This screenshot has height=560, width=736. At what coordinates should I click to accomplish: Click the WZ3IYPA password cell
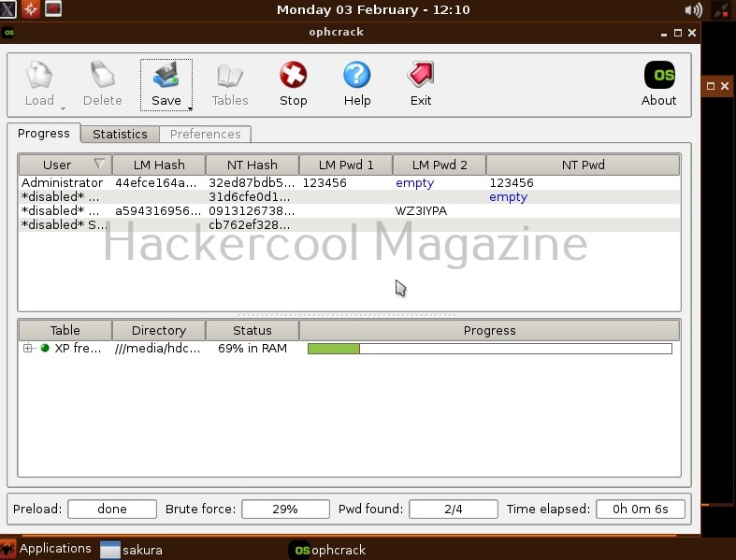(x=421, y=210)
